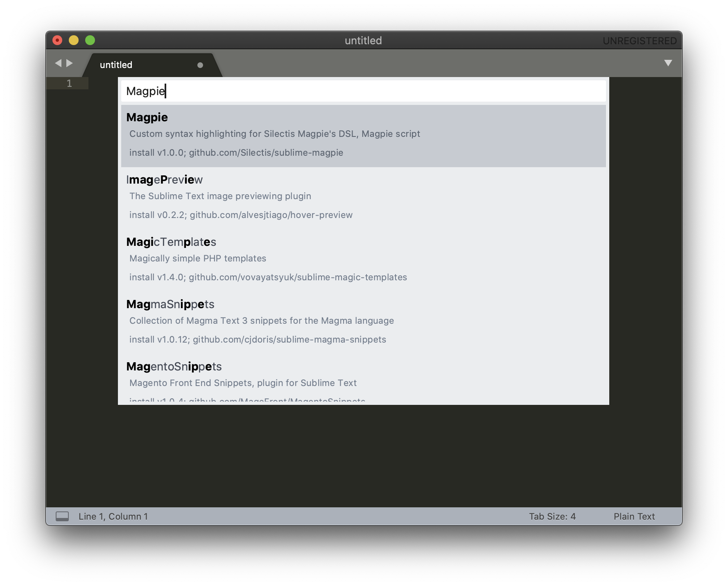
Task: Click 'Magento Front End Snippets' description
Action: (243, 383)
